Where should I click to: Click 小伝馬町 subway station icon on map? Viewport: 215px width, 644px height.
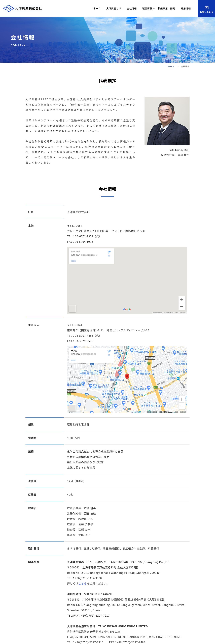(178, 379)
